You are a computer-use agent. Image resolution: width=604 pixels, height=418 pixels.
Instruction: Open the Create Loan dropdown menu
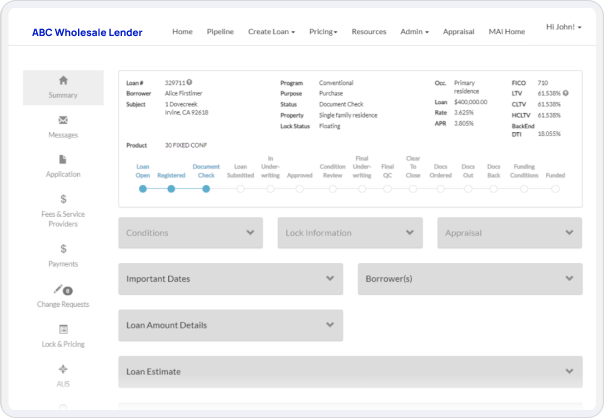tap(272, 32)
